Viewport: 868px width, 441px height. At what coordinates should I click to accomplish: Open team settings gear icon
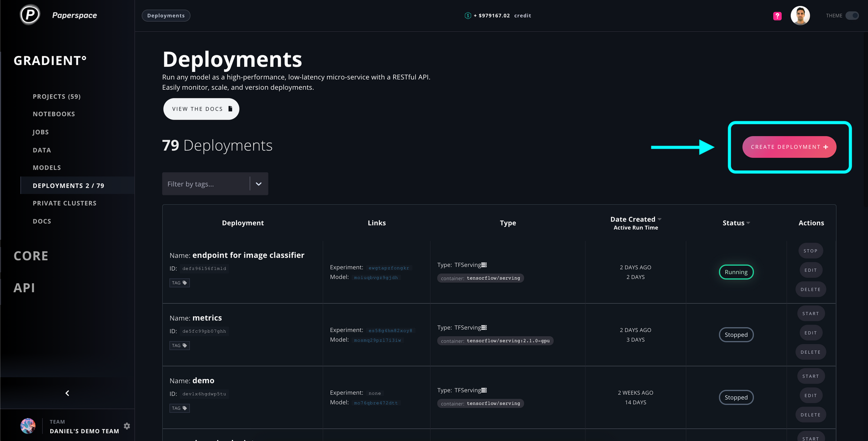click(x=127, y=426)
